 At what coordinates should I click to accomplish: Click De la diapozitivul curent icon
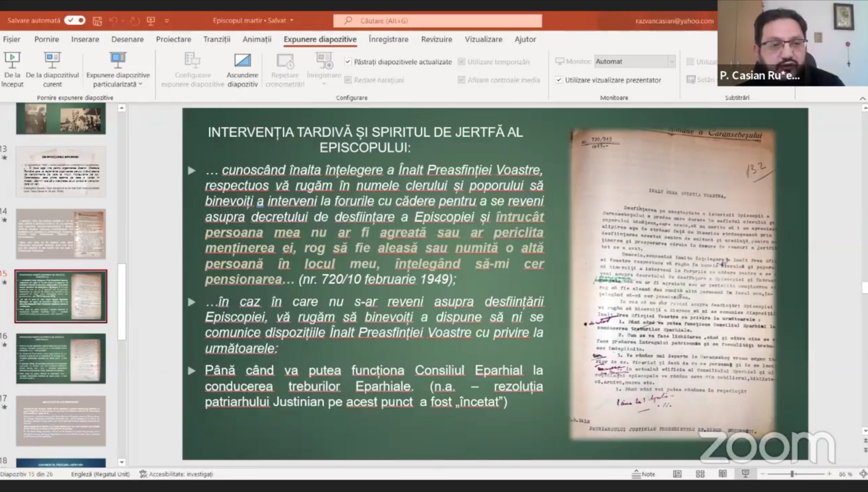52,59
